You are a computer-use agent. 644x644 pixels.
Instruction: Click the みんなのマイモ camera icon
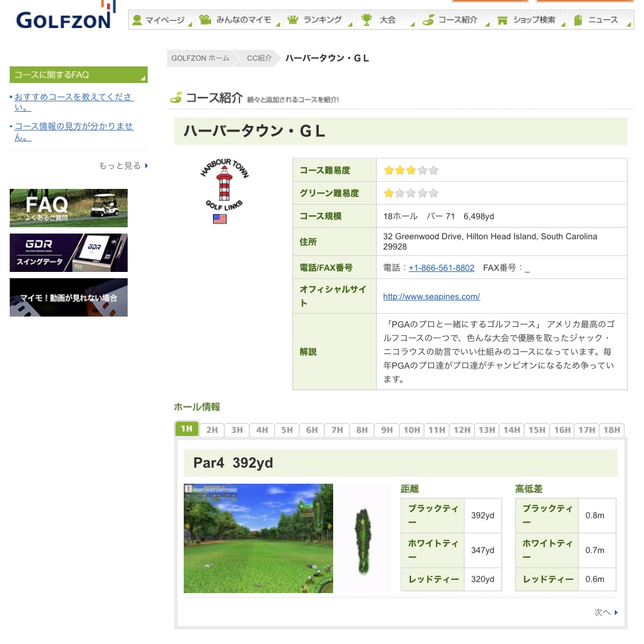[205, 19]
